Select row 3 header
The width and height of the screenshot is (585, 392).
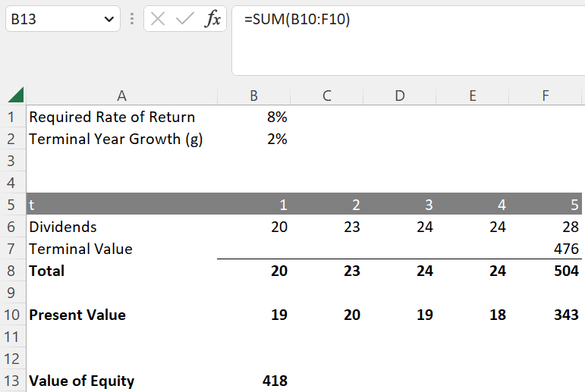pyautogui.click(x=11, y=161)
